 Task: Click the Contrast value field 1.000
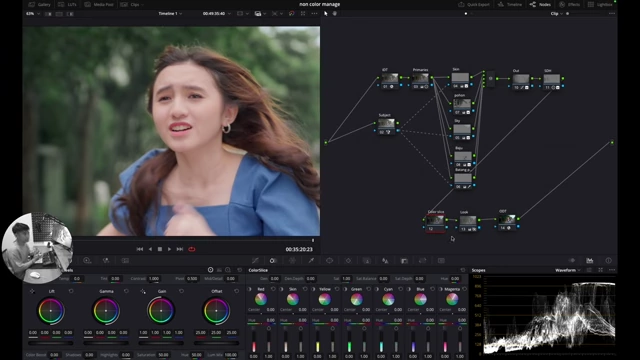[x=154, y=279]
